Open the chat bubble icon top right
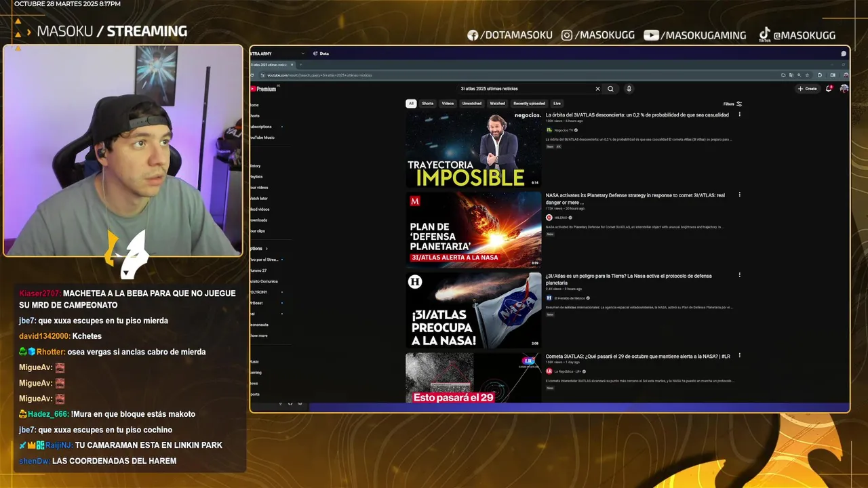868x488 pixels. [844, 54]
